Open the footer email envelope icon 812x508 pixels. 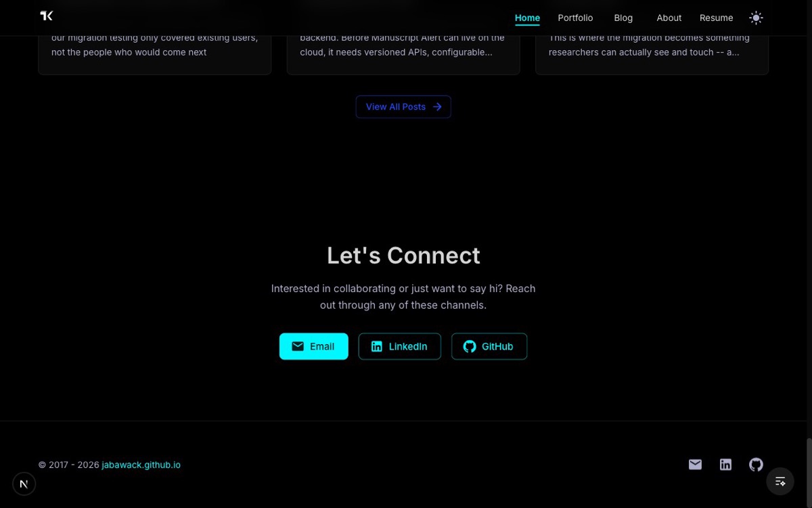[x=695, y=465]
